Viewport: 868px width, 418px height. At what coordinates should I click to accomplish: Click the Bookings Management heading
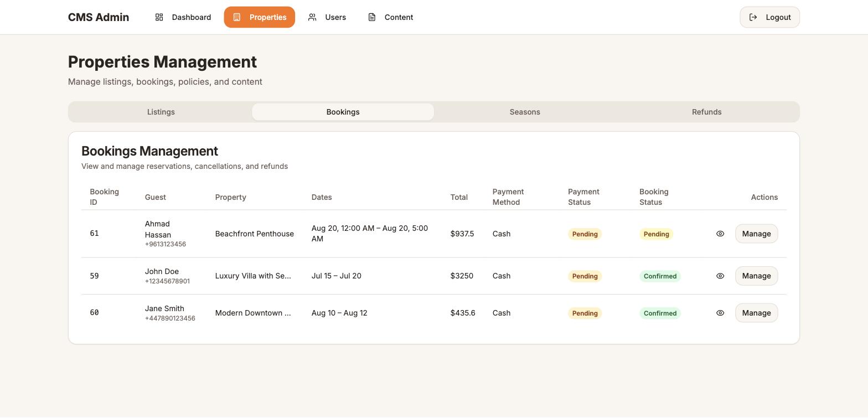pyautogui.click(x=149, y=151)
